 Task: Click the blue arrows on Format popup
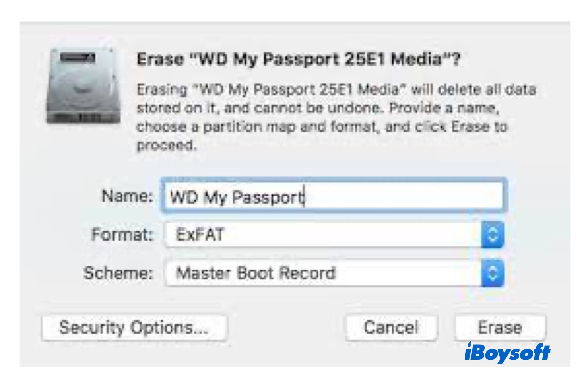pos(492,235)
